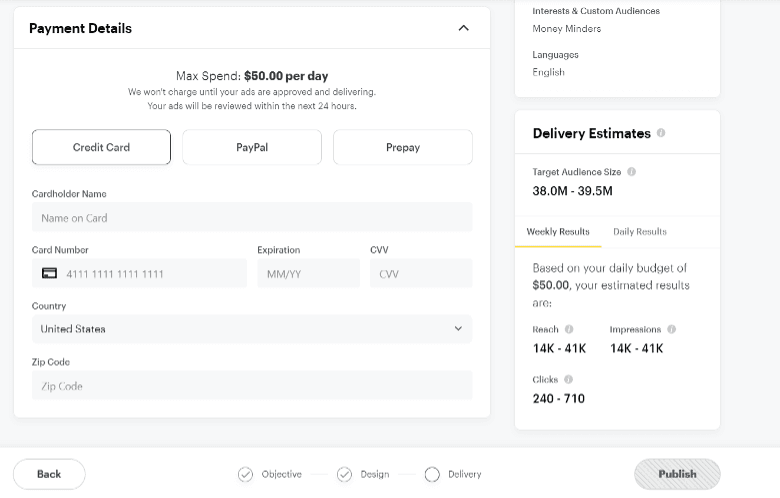Click the Delivery step circle icon
The height and width of the screenshot is (498, 780).
432,475
